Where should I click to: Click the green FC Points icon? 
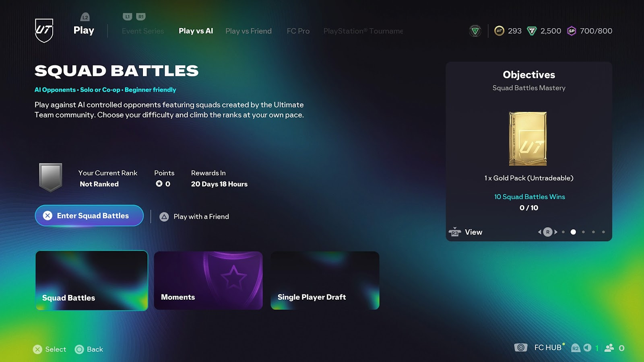(x=532, y=31)
